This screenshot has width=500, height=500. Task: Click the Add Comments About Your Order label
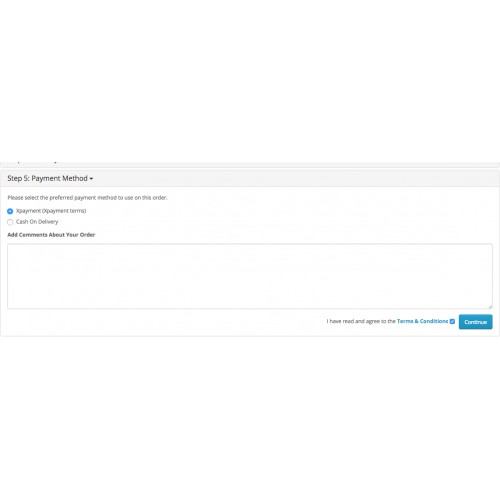(x=51, y=235)
